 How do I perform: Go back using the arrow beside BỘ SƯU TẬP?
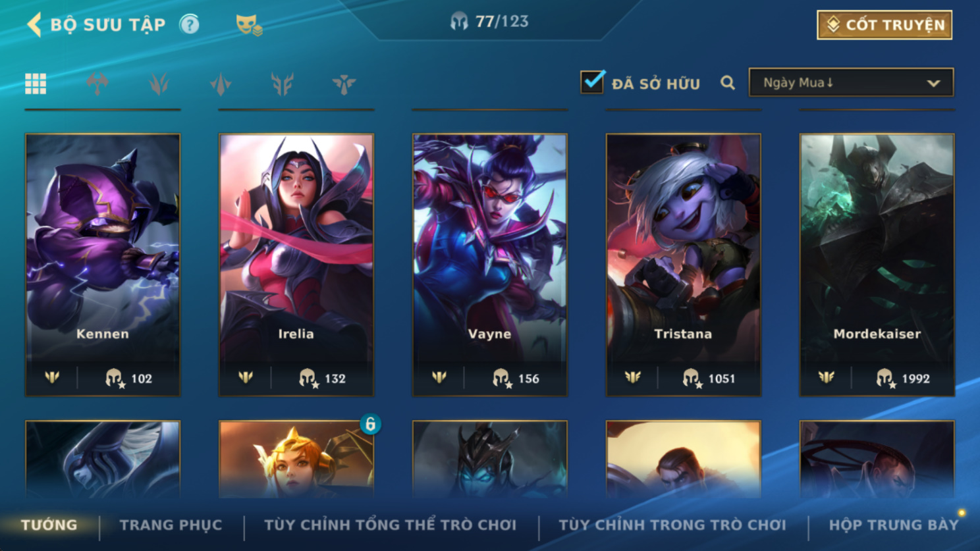pos(34,24)
